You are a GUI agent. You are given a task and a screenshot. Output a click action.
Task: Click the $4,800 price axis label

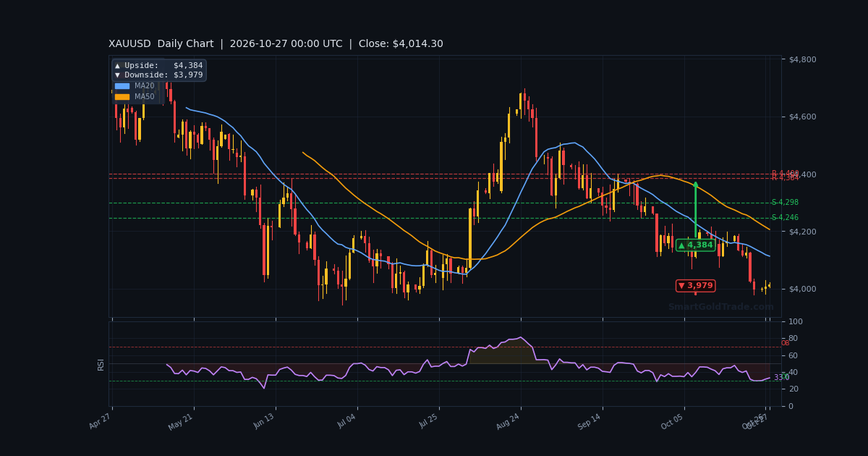[803, 59]
